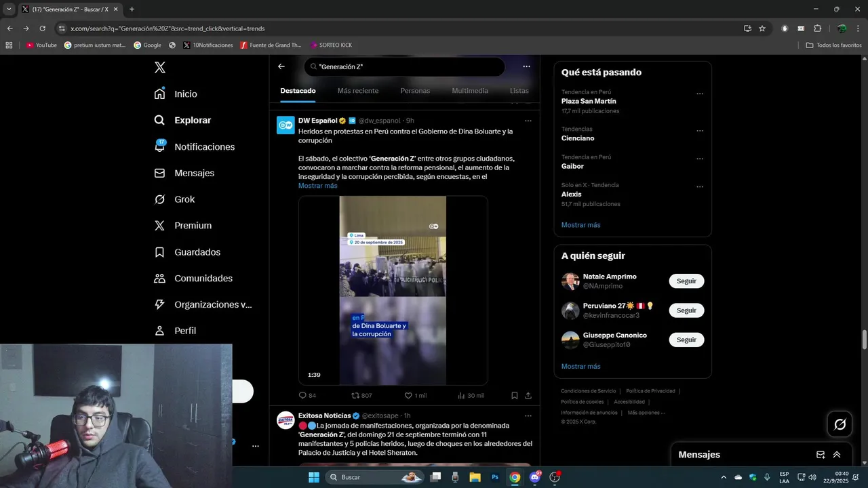The height and width of the screenshot is (488, 868).
Task: Open the Comunidades people icon
Action: click(159, 278)
